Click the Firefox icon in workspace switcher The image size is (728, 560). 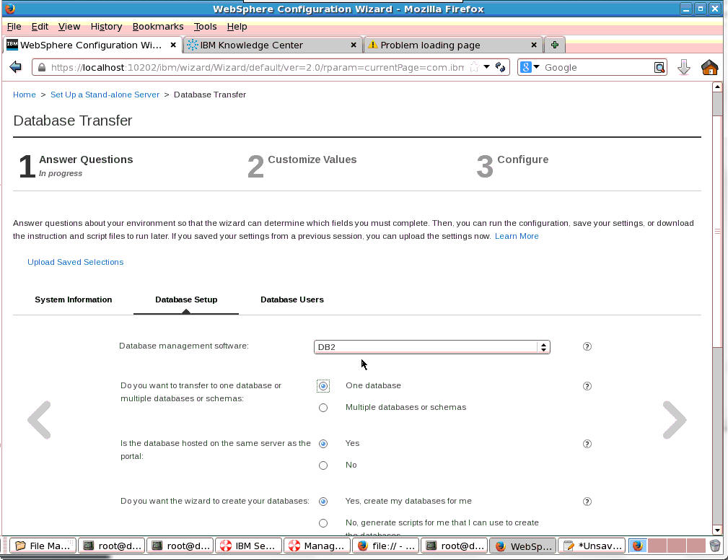point(638,546)
